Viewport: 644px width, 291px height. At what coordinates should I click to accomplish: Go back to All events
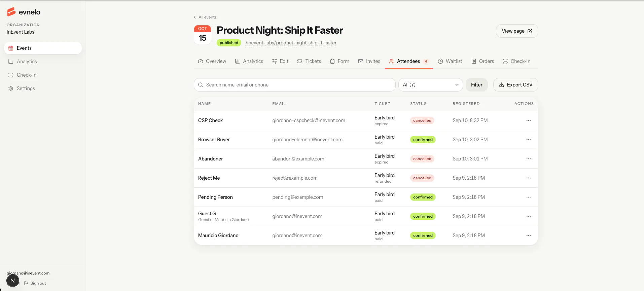click(x=205, y=17)
